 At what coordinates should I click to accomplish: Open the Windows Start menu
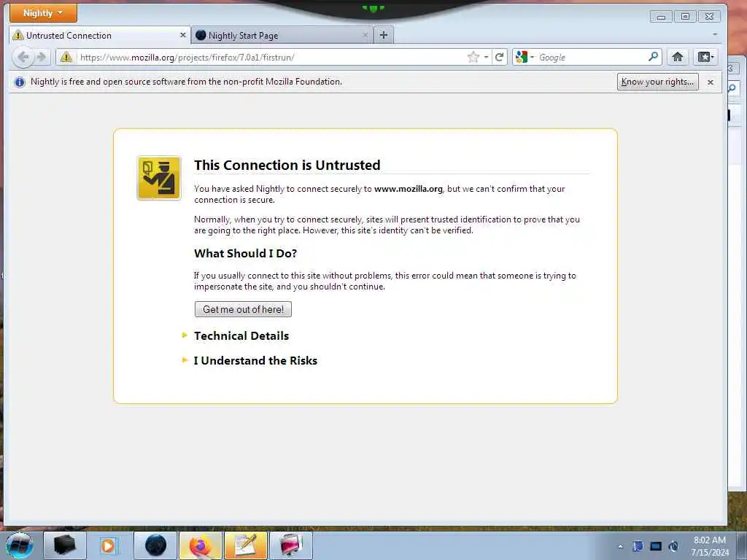pyautogui.click(x=20, y=545)
